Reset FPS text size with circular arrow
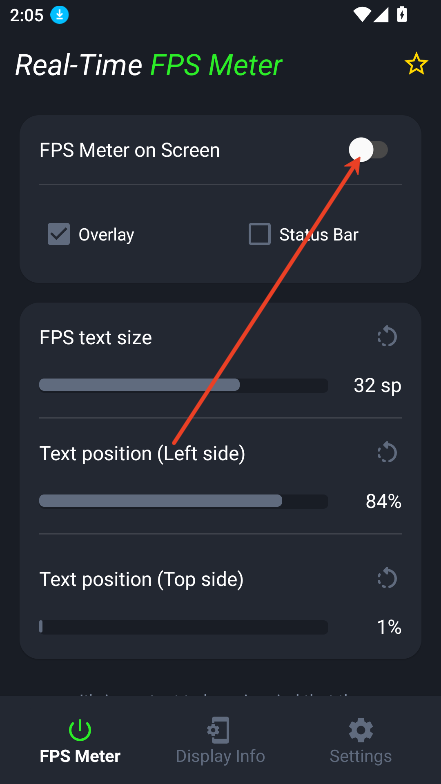441x784 pixels. 387,337
